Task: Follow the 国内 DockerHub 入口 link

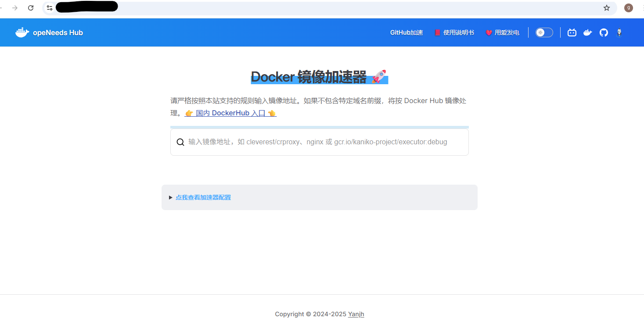Action: [230, 113]
